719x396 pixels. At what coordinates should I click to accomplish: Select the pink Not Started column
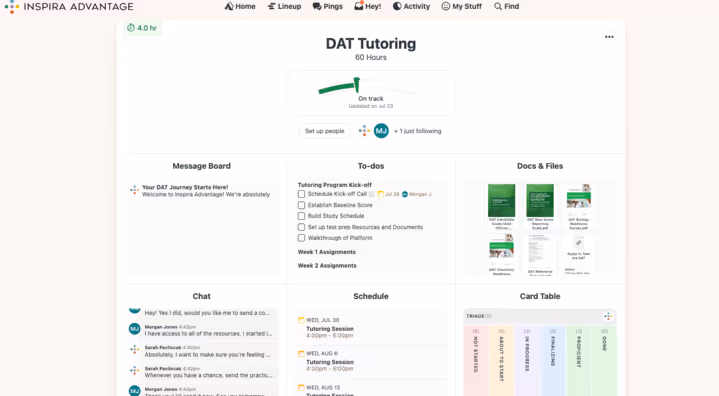(476, 360)
